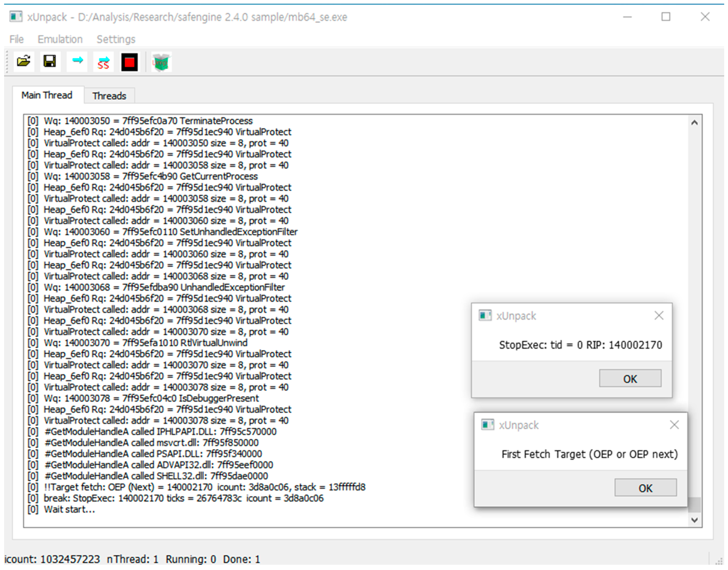
Task: Close the First Fetch Target dialog
Action: coord(674,425)
